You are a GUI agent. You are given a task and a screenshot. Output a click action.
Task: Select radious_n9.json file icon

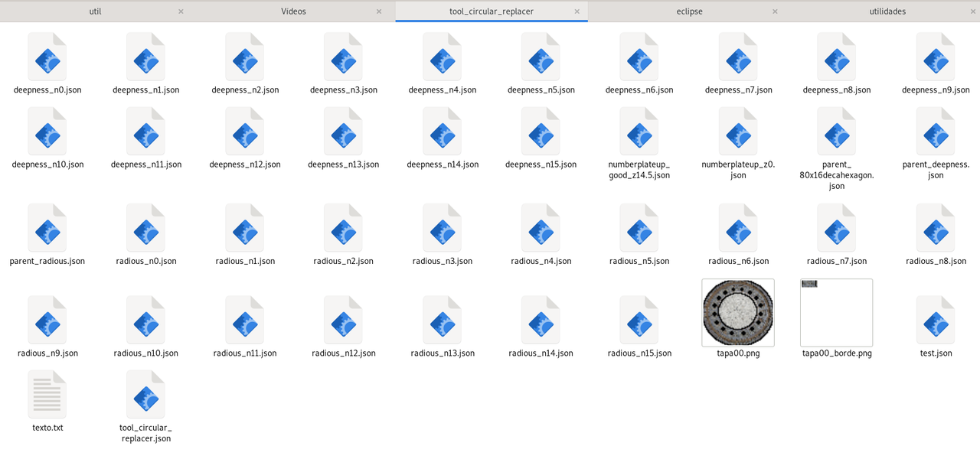(47, 320)
